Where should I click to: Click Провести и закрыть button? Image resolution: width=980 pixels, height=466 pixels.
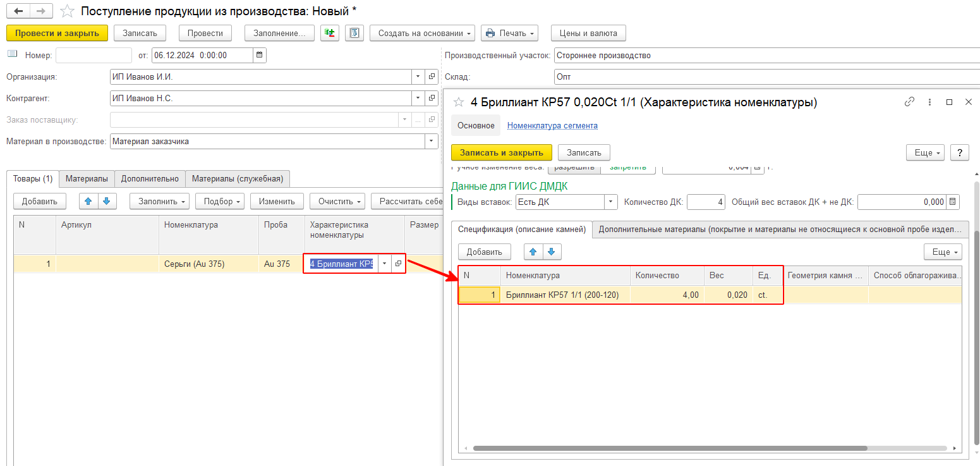coord(57,33)
